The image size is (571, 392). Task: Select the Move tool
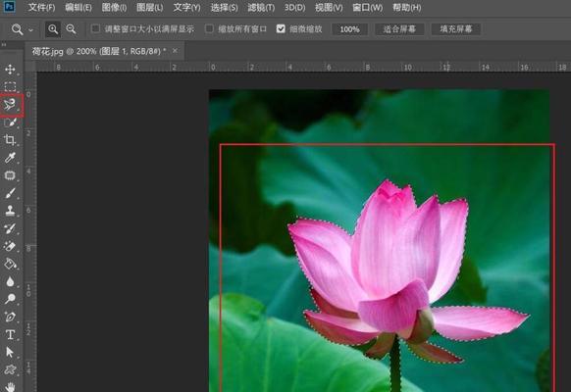coord(10,70)
